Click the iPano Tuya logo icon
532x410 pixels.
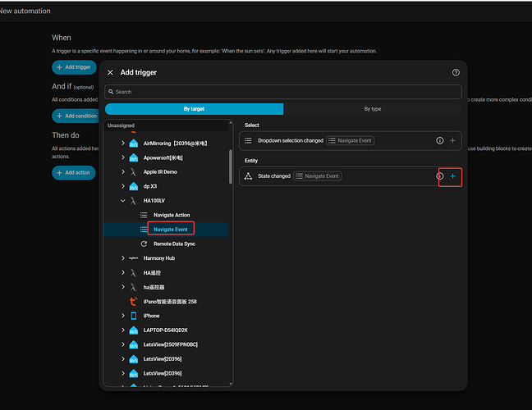coord(134,301)
